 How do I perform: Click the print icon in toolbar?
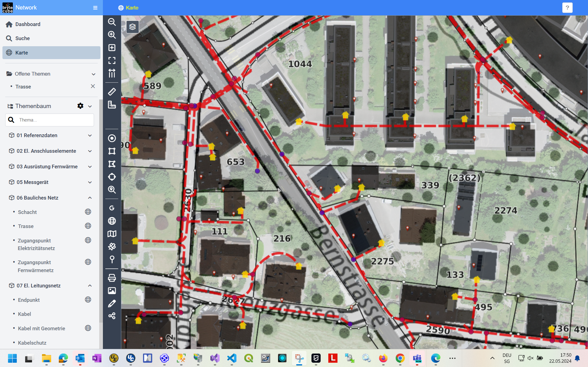pos(112,278)
